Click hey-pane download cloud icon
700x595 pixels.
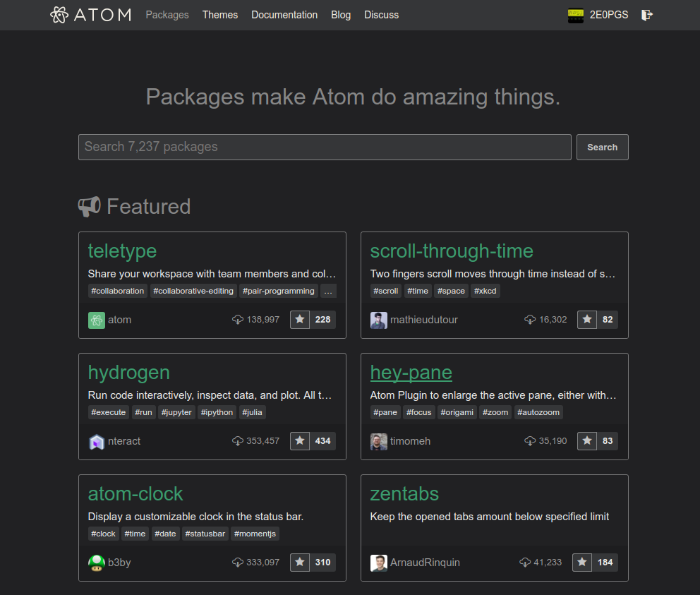click(x=530, y=441)
